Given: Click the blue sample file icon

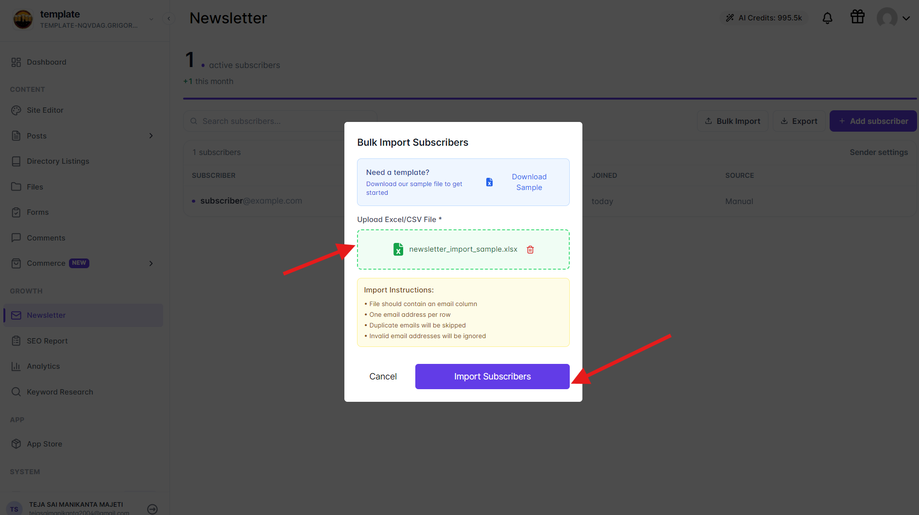Looking at the screenshot, I should tap(489, 182).
